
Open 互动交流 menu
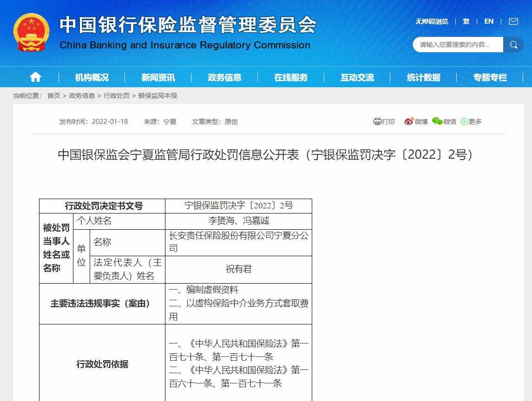coord(357,78)
